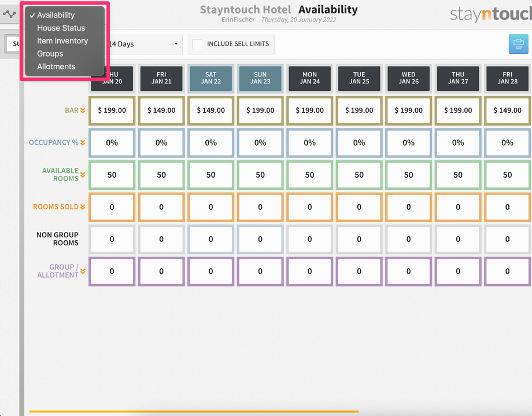This screenshot has height=416, width=532.
Task: Expand the BAR row chevron
Action: tap(83, 111)
